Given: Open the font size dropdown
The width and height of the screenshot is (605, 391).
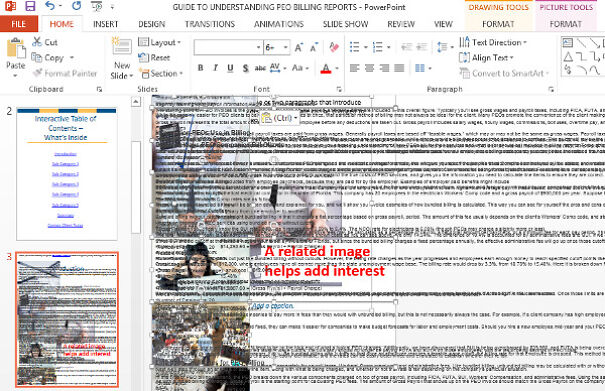Looking at the screenshot, I should pyautogui.click(x=286, y=47).
